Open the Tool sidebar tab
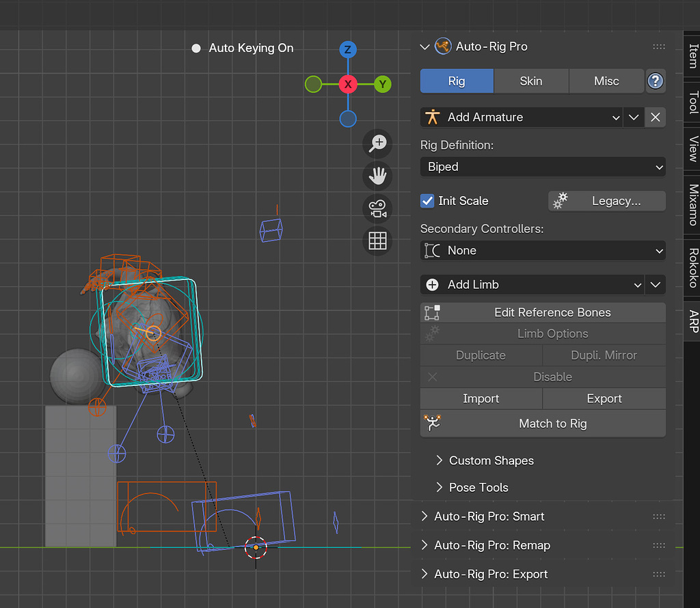 click(692, 102)
